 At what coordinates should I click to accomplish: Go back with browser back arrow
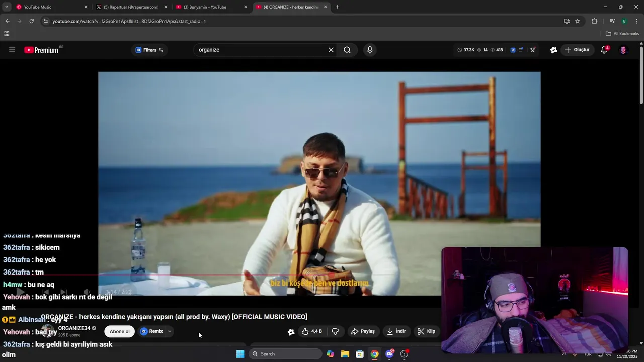(7, 21)
